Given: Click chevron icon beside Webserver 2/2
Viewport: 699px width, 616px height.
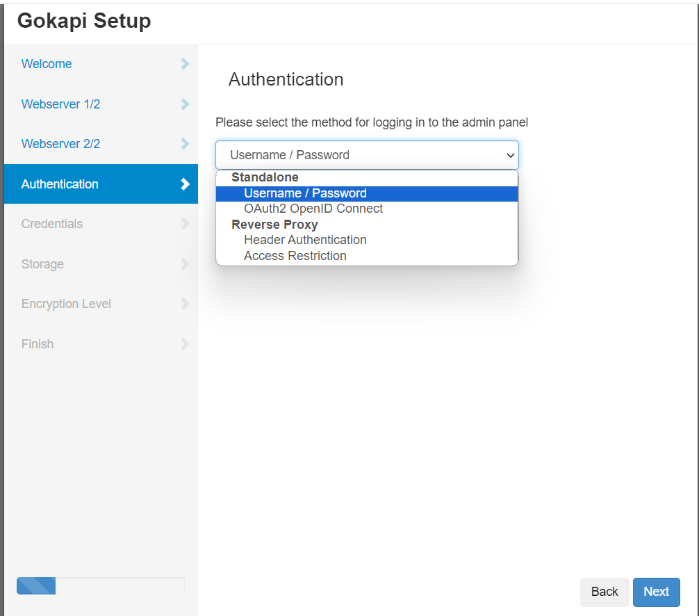Looking at the screenshot, I should pyautogui.click(x=185, y=144).
